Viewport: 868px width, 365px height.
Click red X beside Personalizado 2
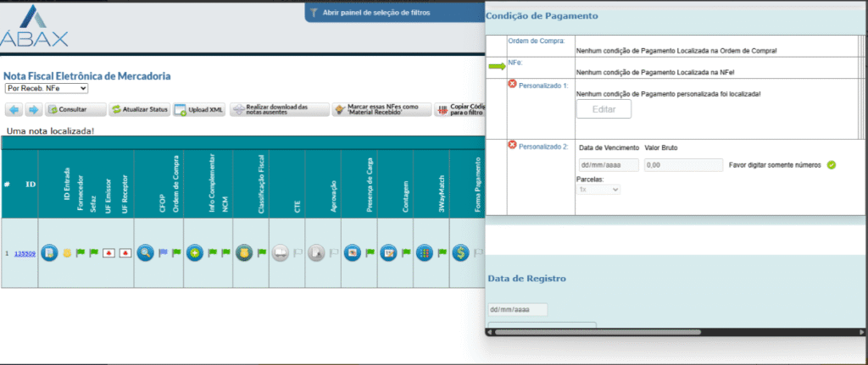[512, 146]
